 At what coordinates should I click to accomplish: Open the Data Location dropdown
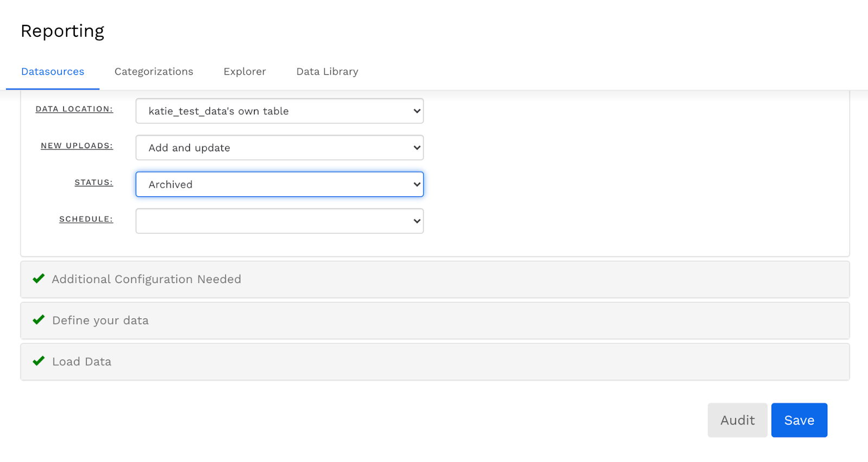coord(279,111)
